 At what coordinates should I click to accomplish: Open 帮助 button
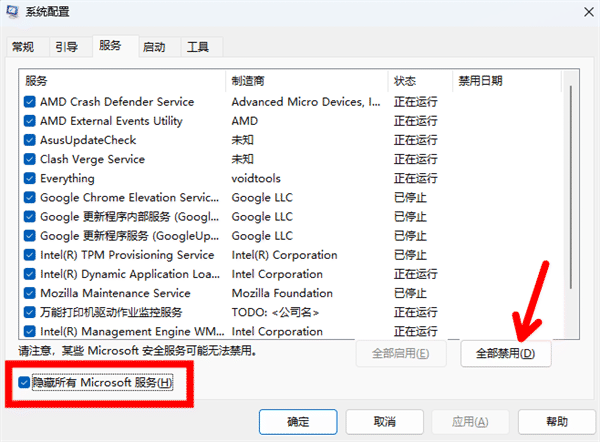(x=557, y=422)
